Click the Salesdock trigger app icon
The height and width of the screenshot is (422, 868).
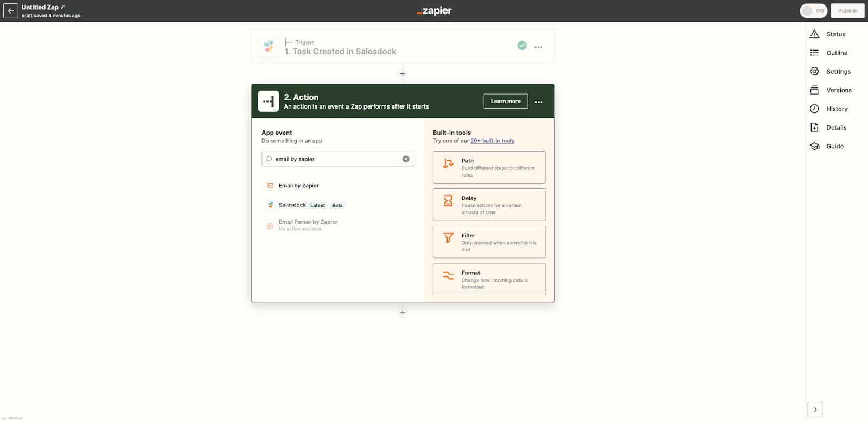point(269,47)
